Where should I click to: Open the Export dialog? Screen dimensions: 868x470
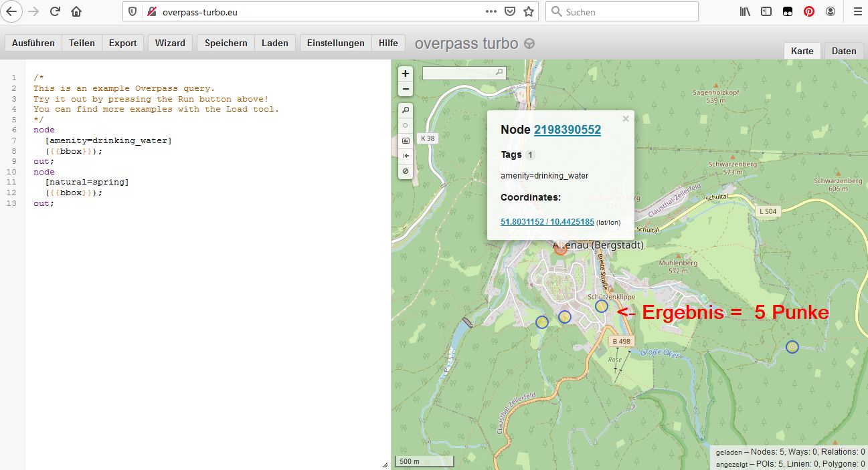(x=122, y=43)
